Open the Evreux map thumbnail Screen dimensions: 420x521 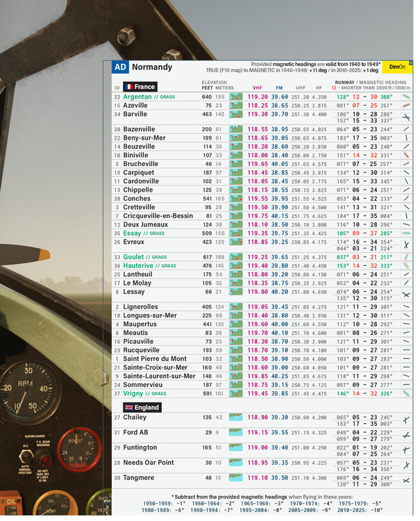point(236,242)
